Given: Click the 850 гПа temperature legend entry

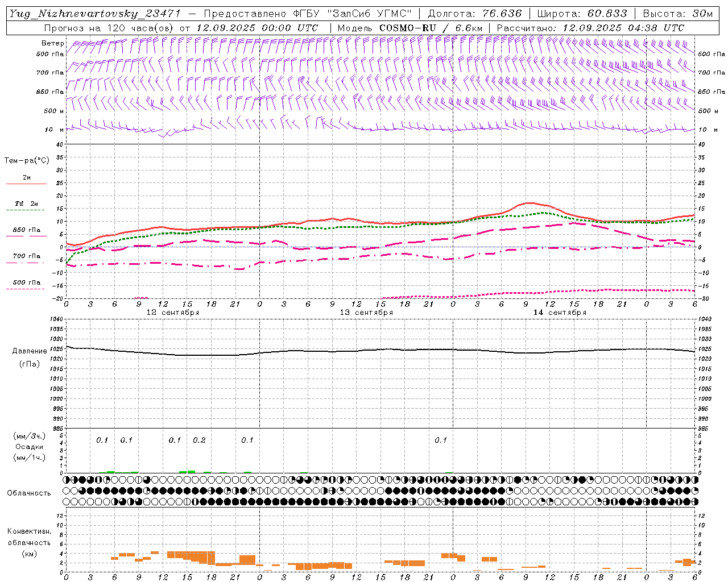Looking at the screenshot, I should point(27,230).
